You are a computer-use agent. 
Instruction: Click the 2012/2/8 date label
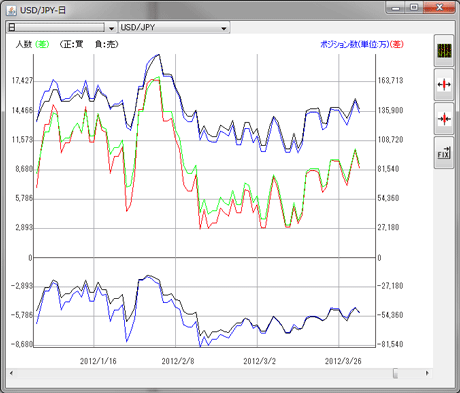pos(178,361)
